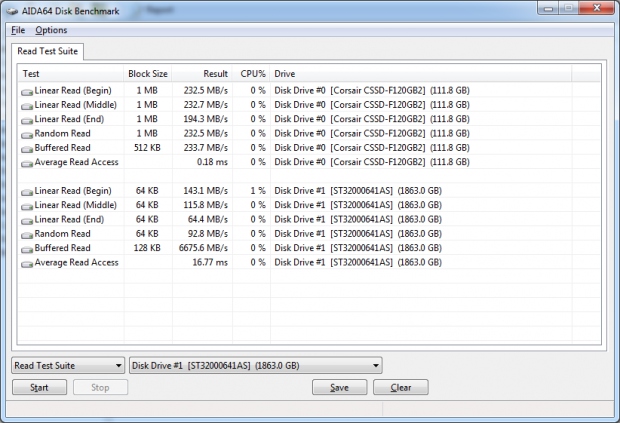The image size is (620, 423).
Task: Click icon of 16.77 ms Average Read Access
Action: [x=27, y=263]
